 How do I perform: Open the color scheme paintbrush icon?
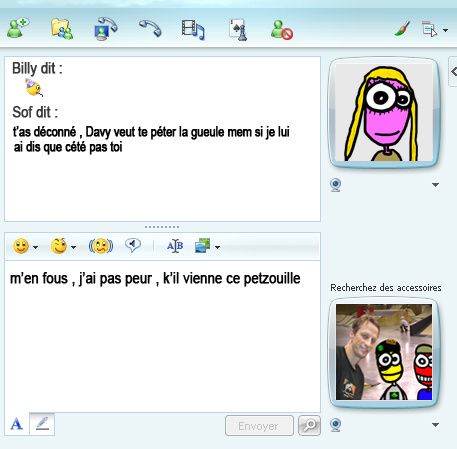402,28
